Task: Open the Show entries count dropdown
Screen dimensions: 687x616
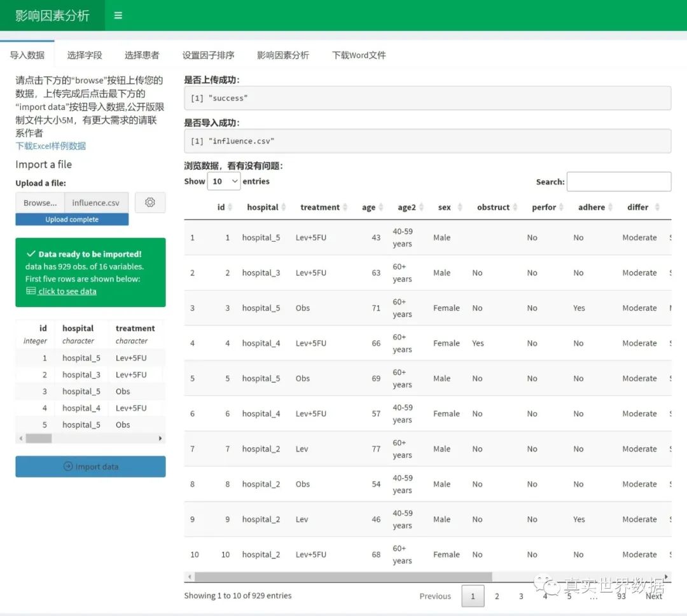Action: 224,181
